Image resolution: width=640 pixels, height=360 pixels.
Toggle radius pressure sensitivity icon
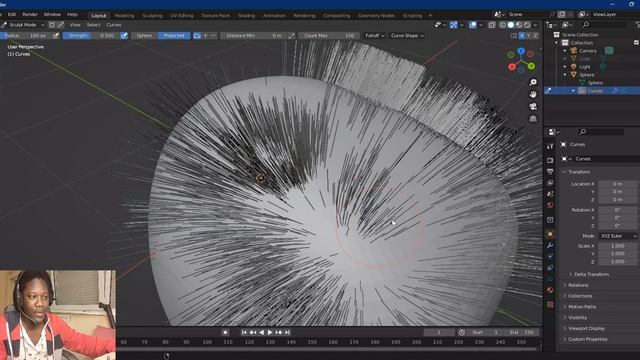point(56,36)
